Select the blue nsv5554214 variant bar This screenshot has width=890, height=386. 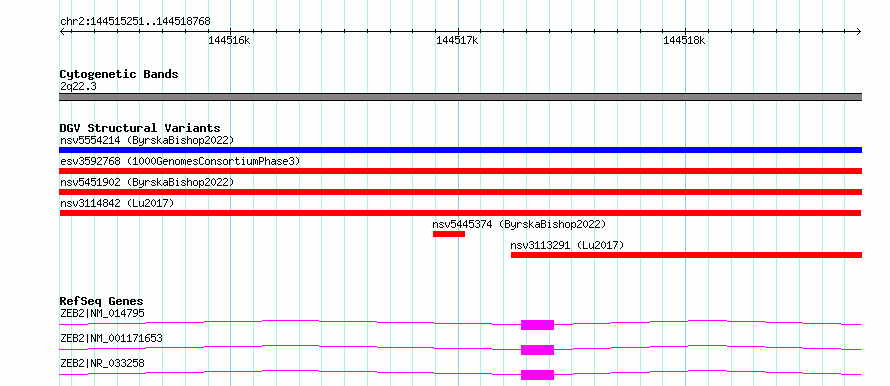click(x=460, y=150)
